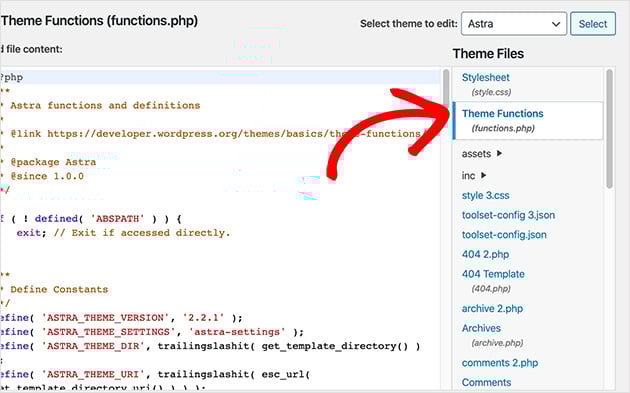Click the '2.2.1' version string
Viewport: 630px width, 393px height.
(203, 318)
